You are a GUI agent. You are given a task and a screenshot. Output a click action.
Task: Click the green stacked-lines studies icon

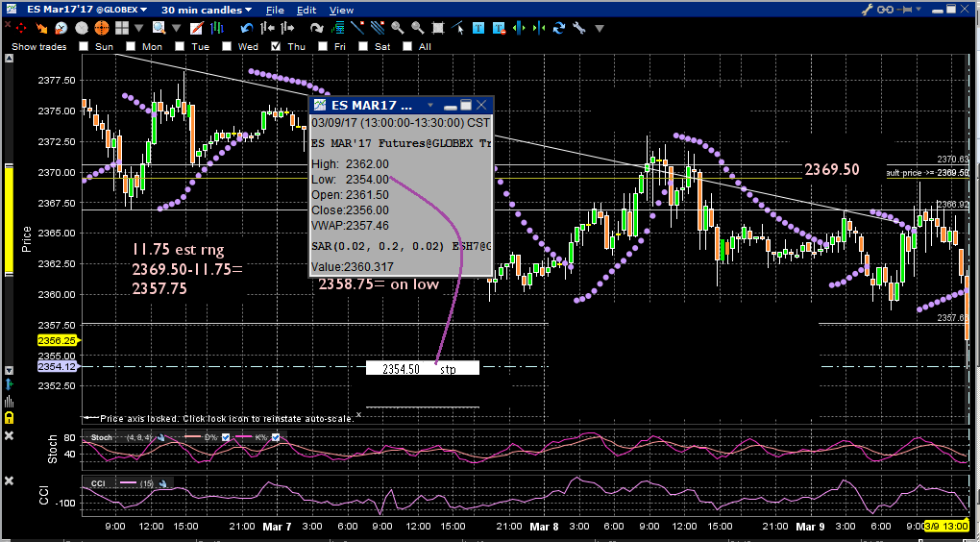337,28
